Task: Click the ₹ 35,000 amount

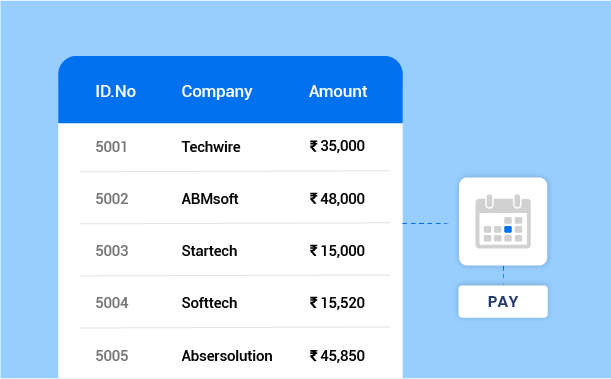Action: [x=337, y=146]
